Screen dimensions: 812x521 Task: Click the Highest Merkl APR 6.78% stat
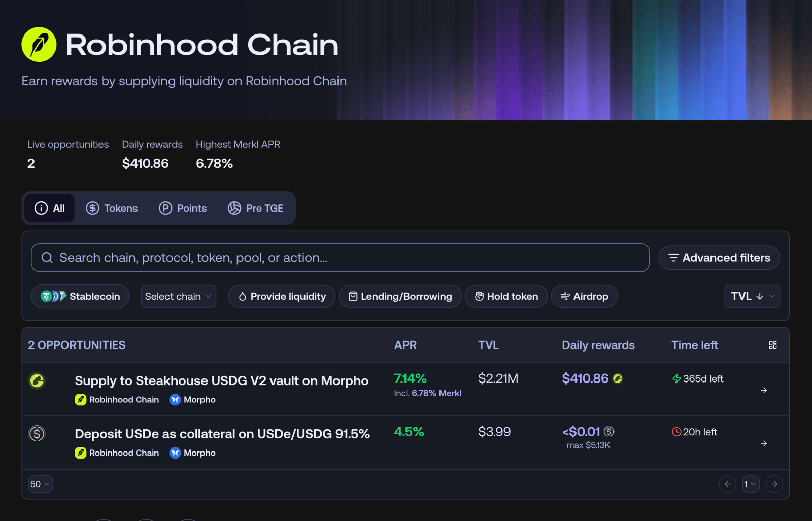coord(238,154)
